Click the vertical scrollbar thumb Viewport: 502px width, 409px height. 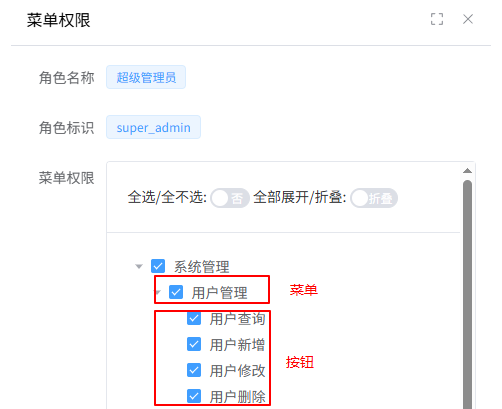point(467,295)
